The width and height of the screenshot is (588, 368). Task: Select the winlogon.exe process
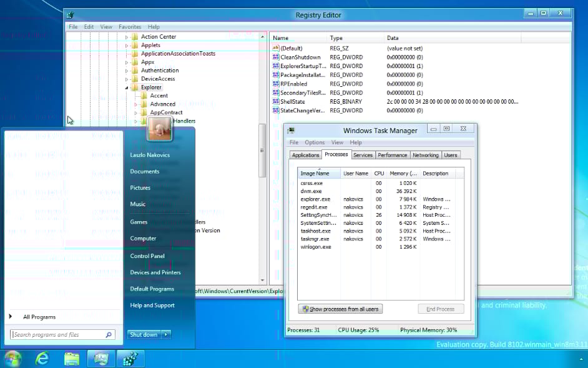pyautogui.click(x=381, y=247)
